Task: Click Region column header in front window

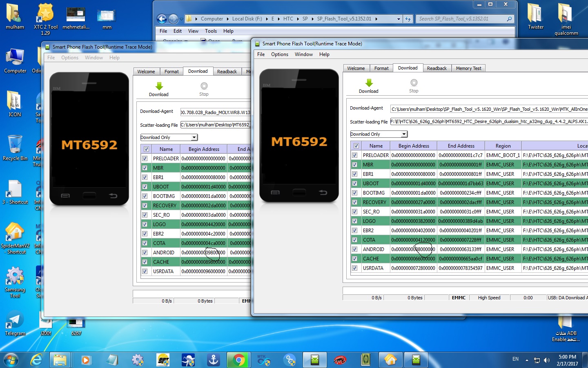Action: tap(503, 146)
